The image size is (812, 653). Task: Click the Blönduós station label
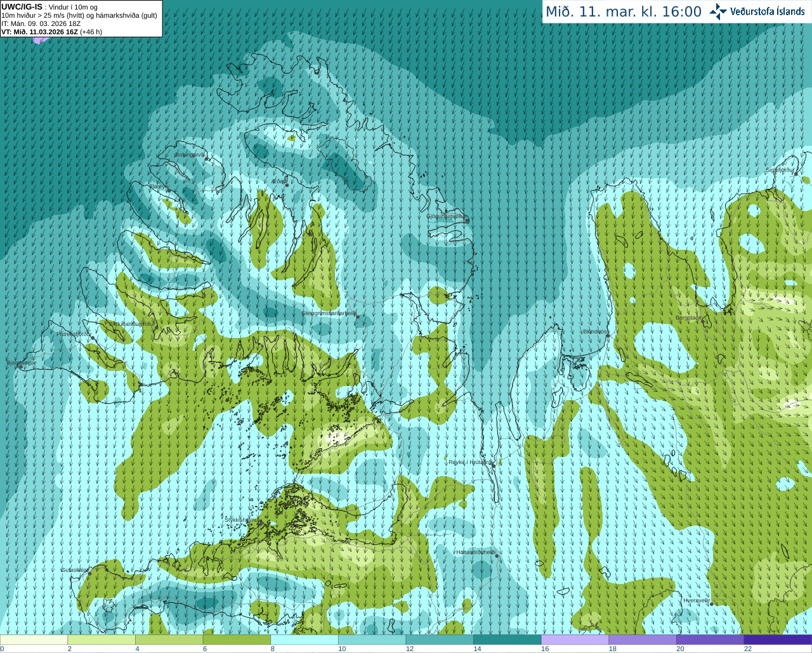click(x=595, y=332)
